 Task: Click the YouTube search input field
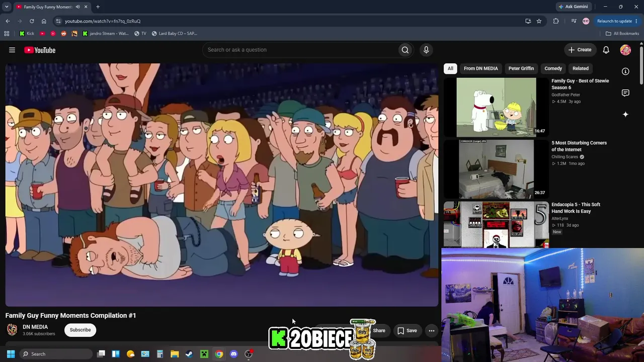[x=300, y=50]
